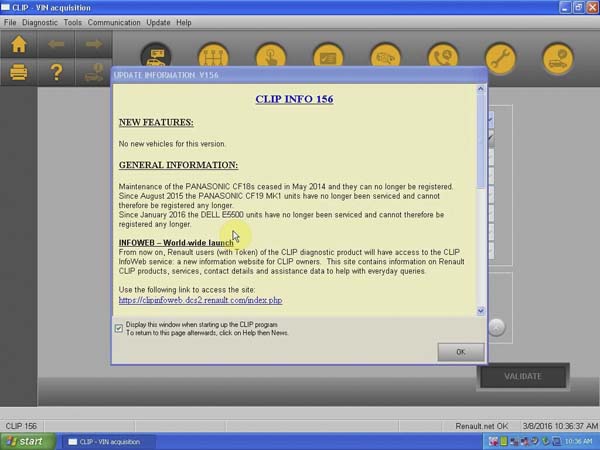Screen dimensions: 600x450
Task: Click the VALIDATE button
Action: click(523, 377)
